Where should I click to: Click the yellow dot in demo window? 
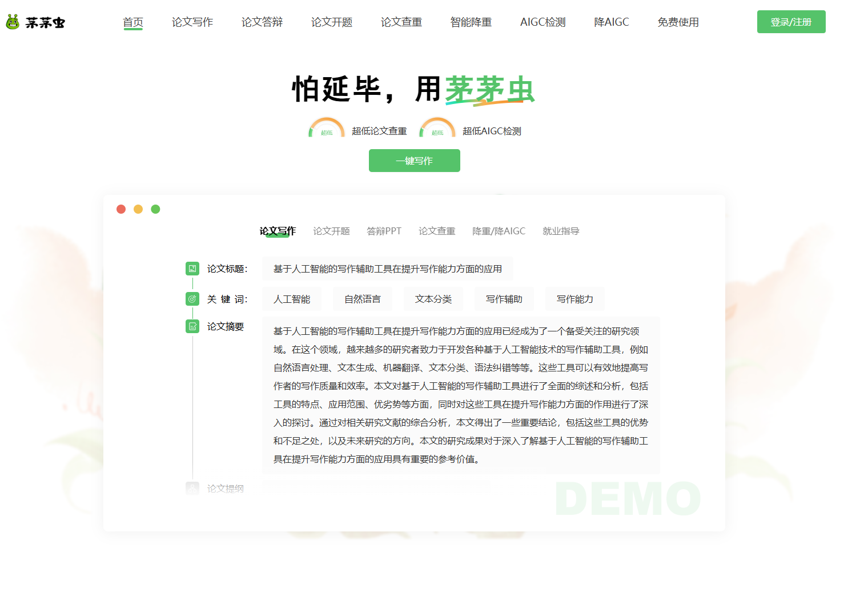click(x=138, y=209)
